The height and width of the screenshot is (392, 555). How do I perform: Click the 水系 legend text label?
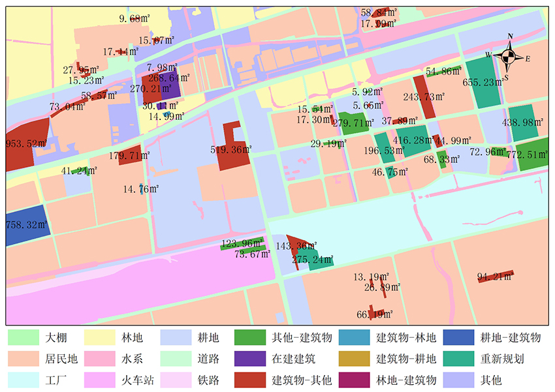point(133,359)
